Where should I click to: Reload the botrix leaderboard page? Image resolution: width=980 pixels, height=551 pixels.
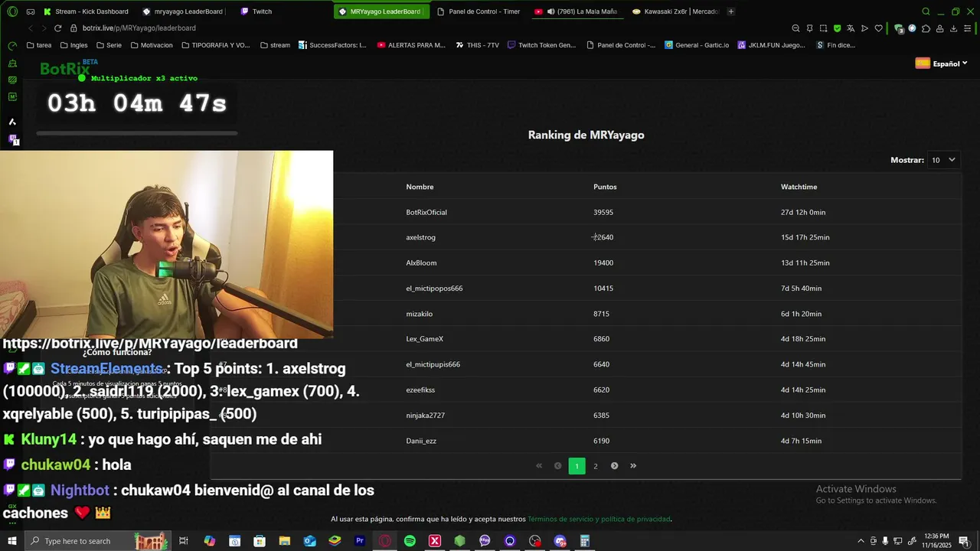[57, 28]
